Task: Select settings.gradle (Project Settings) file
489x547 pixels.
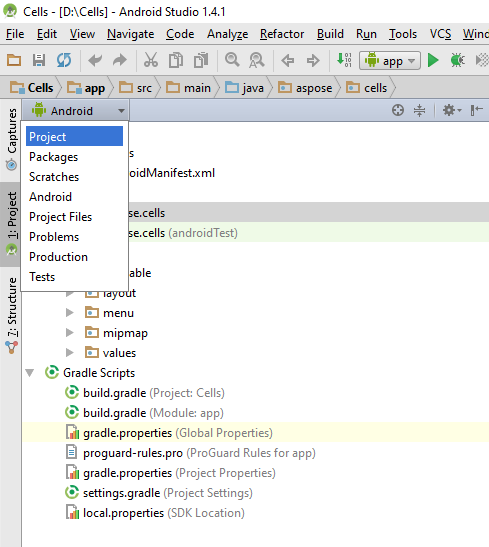Action: point(159,493)
